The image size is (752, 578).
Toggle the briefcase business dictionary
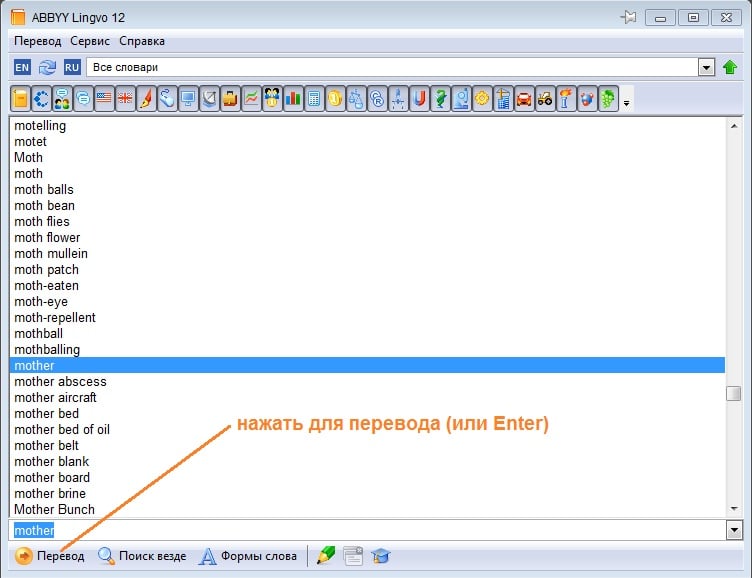(x=230, y=99)
